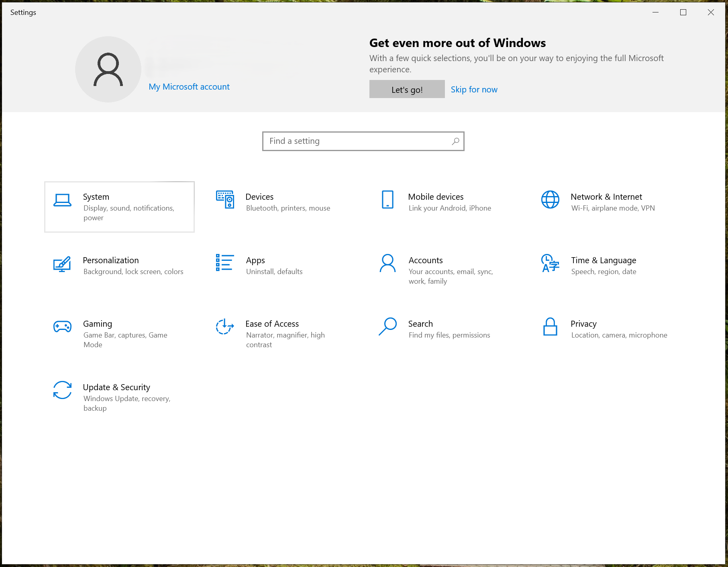Click the Apps list icon

pyautogui.click(x=225, y=262)
